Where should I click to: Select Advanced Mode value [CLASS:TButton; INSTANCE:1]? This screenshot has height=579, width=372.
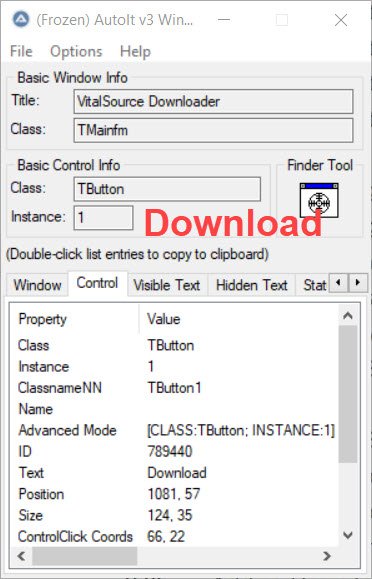241,431
